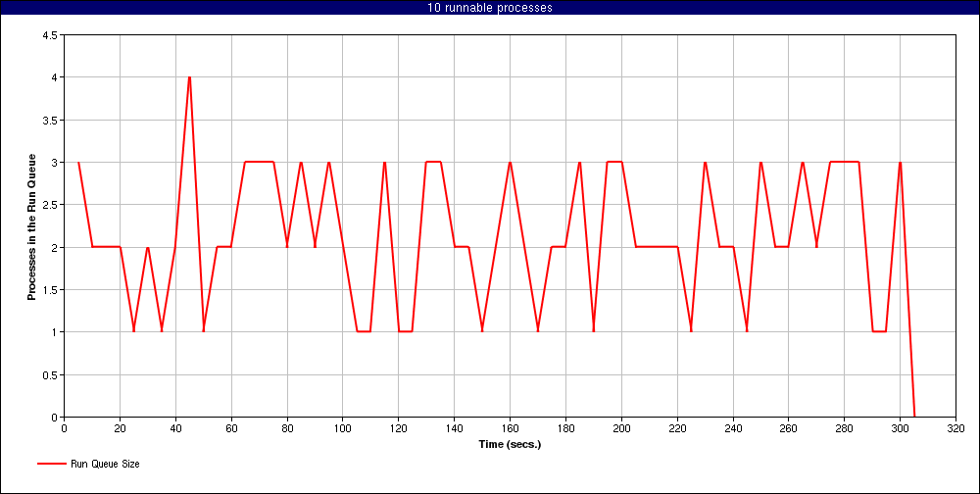Click the y-axis label '2.5'
This screenshot has width=980, height=494.
51,205
